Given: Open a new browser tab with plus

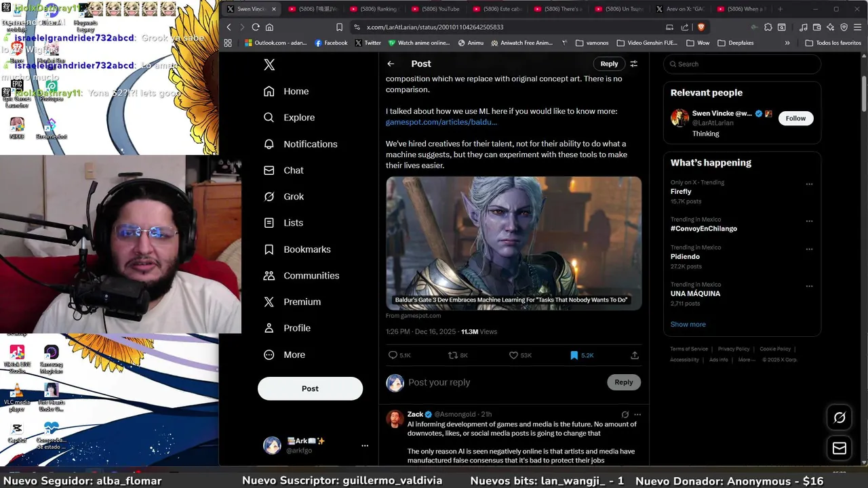Looking at the screenshot, I should [x=780, y=9].
